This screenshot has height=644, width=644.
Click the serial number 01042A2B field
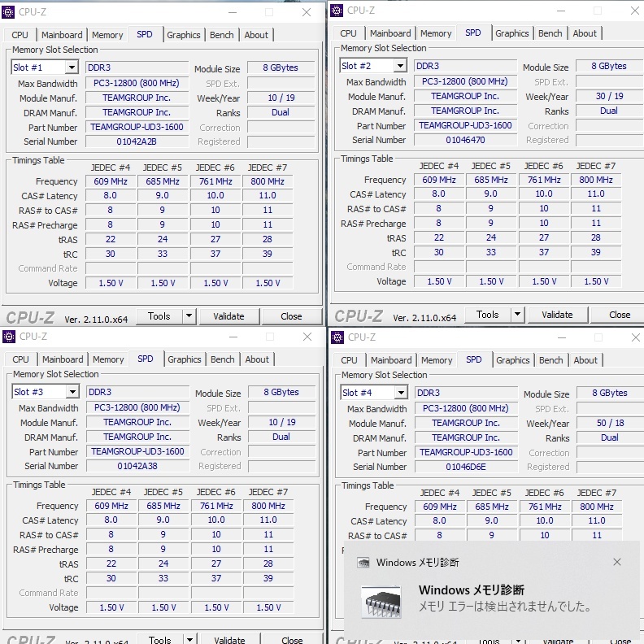point(137,141)
